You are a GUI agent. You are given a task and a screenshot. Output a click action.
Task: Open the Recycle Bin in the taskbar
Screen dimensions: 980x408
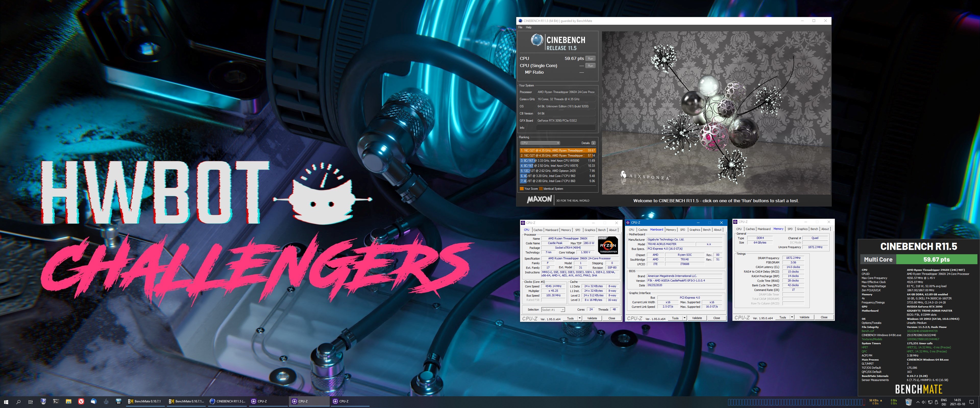[x=909, y=402]
